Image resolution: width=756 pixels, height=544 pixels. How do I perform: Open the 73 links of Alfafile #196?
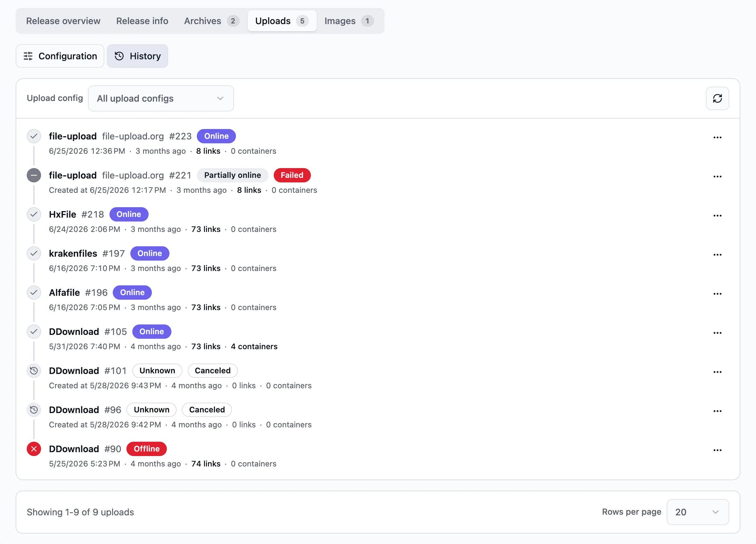206,308
